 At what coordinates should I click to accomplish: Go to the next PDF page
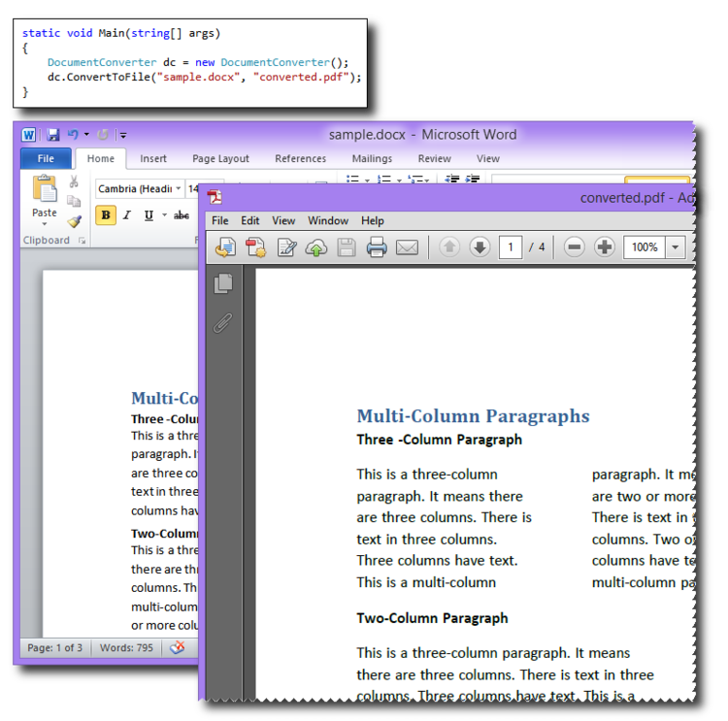tap(480, 247)
